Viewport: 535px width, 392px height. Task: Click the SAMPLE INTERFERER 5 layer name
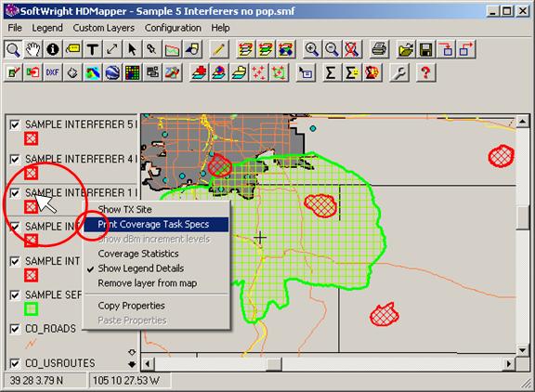[x=81, y=124]
